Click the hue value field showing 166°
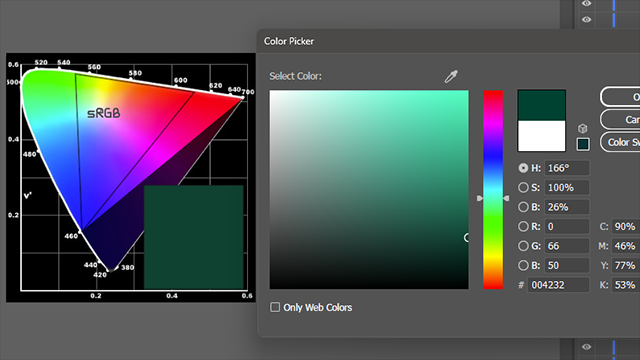 [x=567, y=168]
